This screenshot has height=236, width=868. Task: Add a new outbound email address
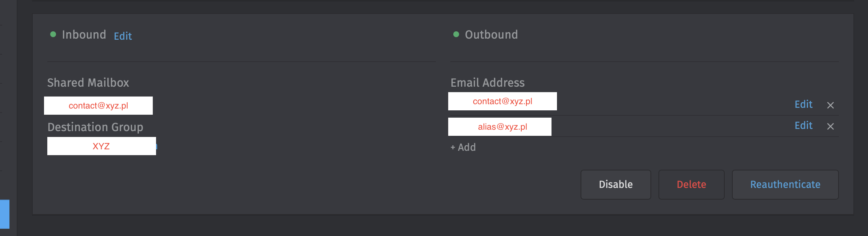point(463,147)
